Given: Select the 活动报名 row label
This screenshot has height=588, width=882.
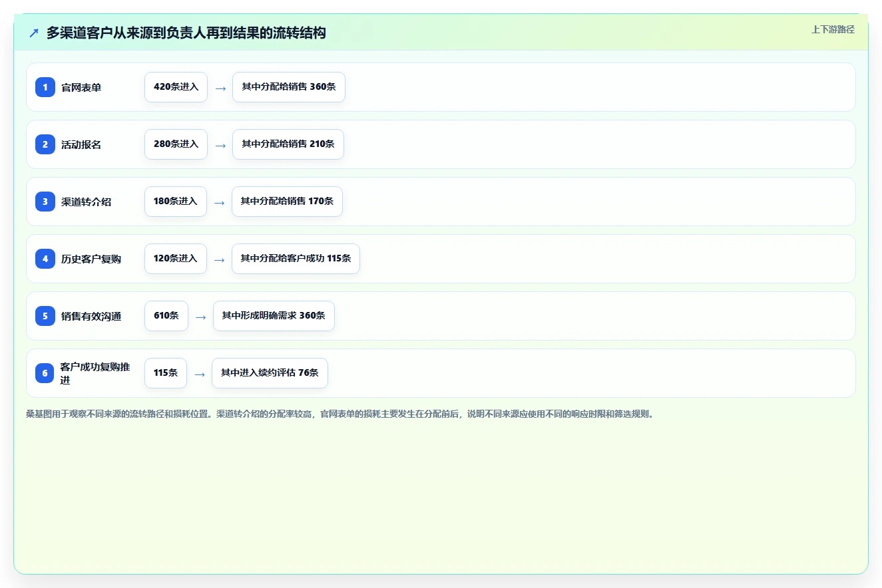Looking at the screenshot, I should tap(81, 144).
